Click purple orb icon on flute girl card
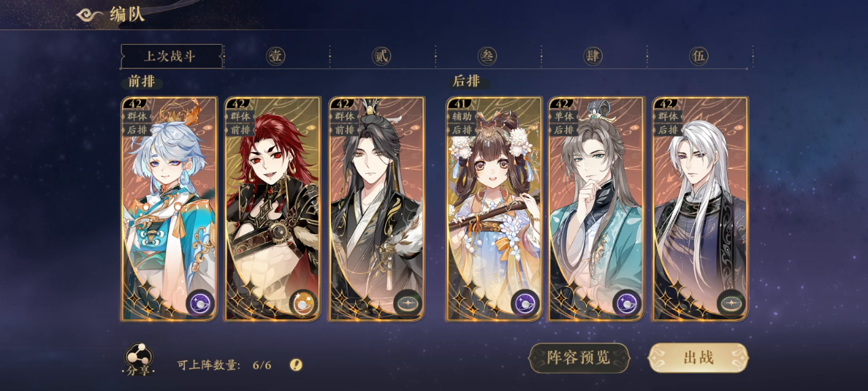This screenshot has width=868, height=391. pyautogui.click(x=526, y=303)
